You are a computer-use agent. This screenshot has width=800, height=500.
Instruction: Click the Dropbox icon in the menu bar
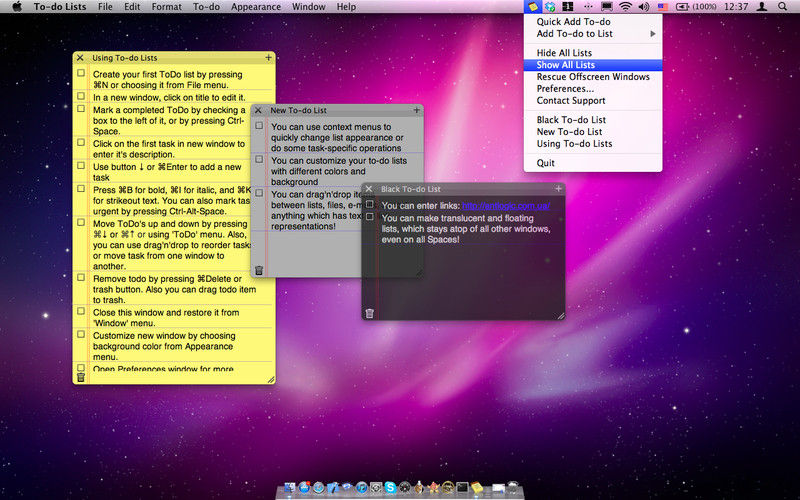(x=550, y=7)
